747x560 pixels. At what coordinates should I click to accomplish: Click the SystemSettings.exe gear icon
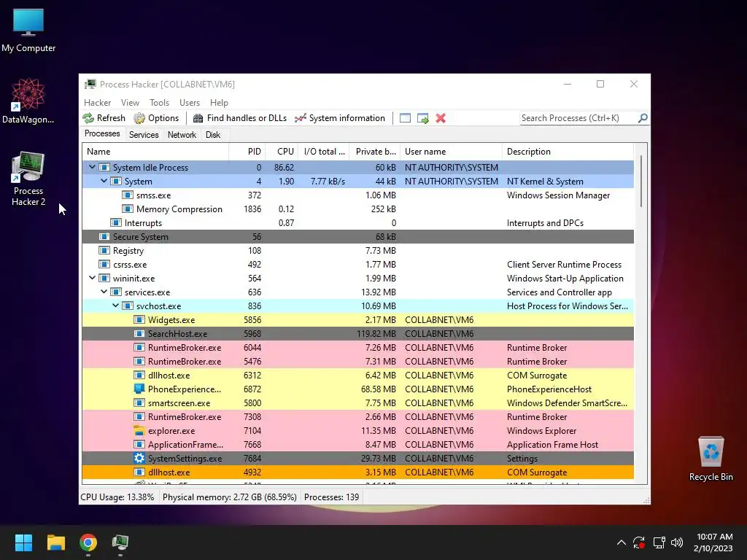pyautogui.click(x=139, y=458)
